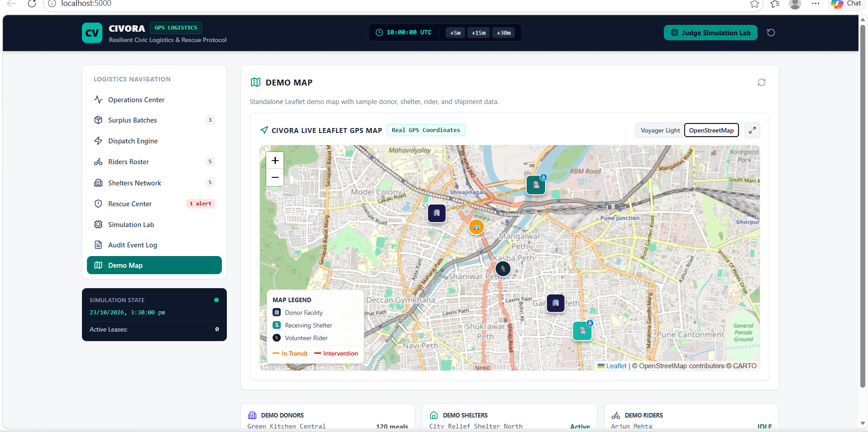
Task: Click the Demo Riders bicycle icon
Action: (616, 415)
